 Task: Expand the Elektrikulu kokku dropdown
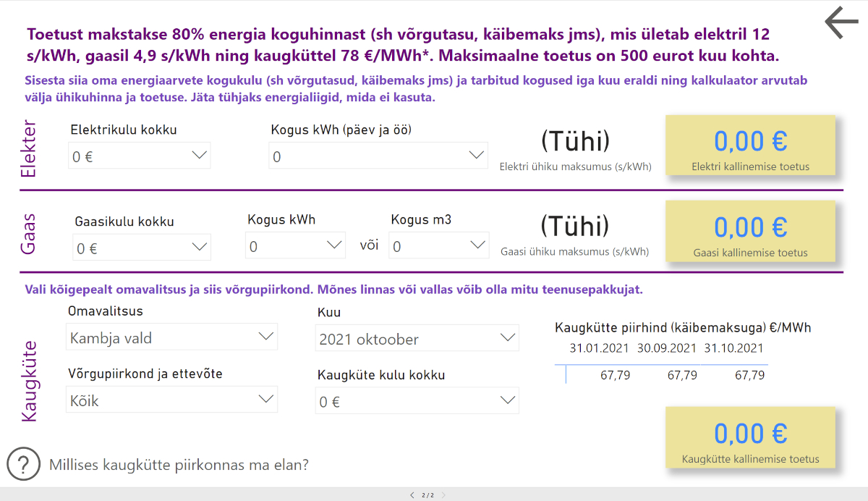pyautogui.click(x=140, y=156)
